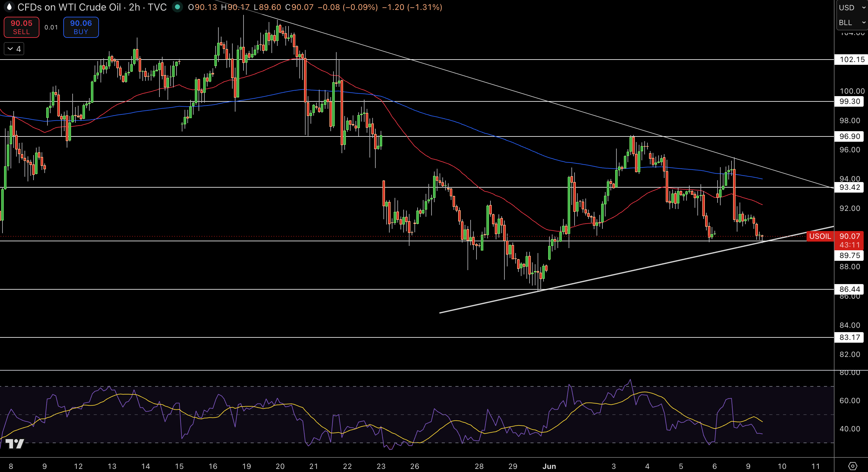Select the 93.42 price level label

point(849,187)
